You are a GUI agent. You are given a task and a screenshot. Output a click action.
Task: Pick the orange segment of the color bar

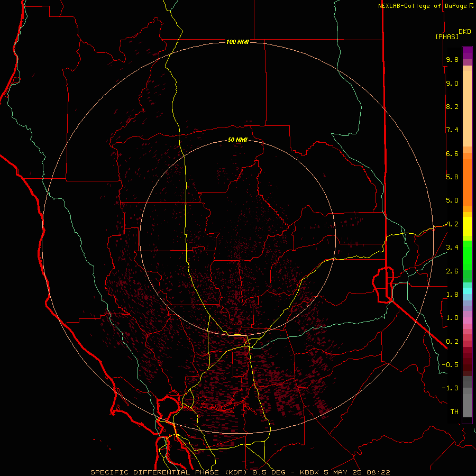coord(467,182)
